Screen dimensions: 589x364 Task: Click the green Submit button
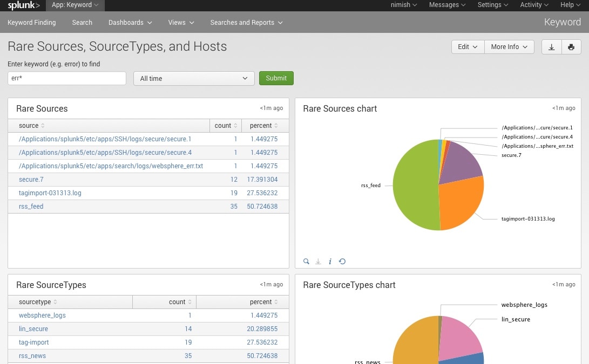[x=276, y=78]
